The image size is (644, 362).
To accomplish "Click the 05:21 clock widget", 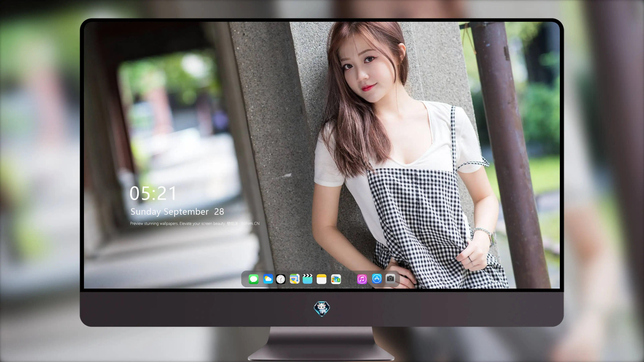I will [153, 193].
